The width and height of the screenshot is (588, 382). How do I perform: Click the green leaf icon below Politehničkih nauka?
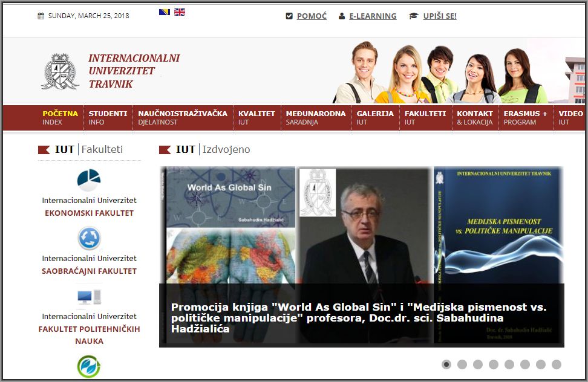pyautogui.click(x=89, y=367)
